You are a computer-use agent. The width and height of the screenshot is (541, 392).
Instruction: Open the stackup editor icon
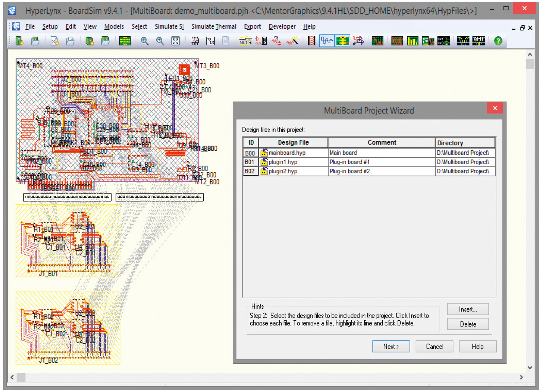(x=125, y=41)
